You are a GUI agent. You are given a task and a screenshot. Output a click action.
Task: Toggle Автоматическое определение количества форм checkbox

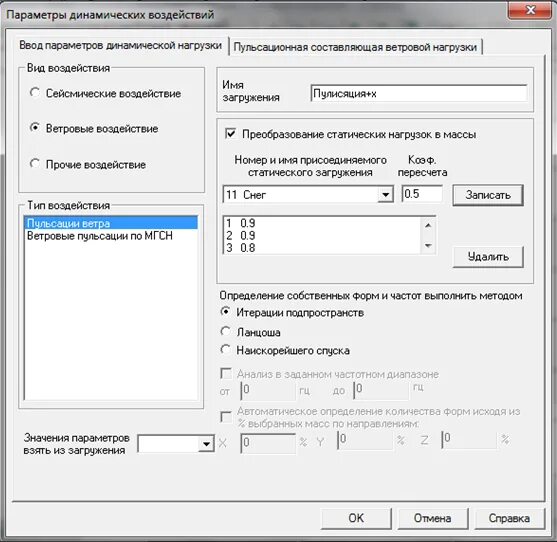(226, 416)
